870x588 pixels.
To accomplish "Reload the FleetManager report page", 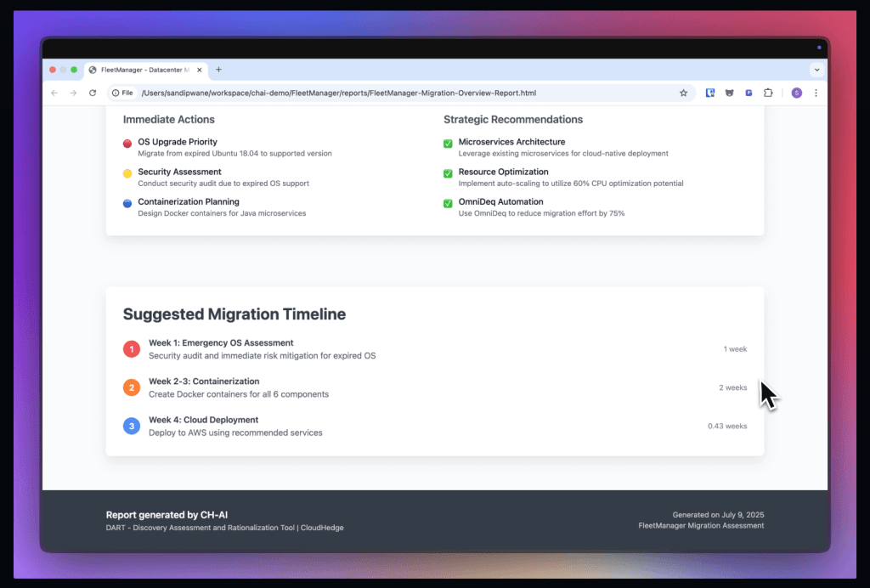I will 93,93.
